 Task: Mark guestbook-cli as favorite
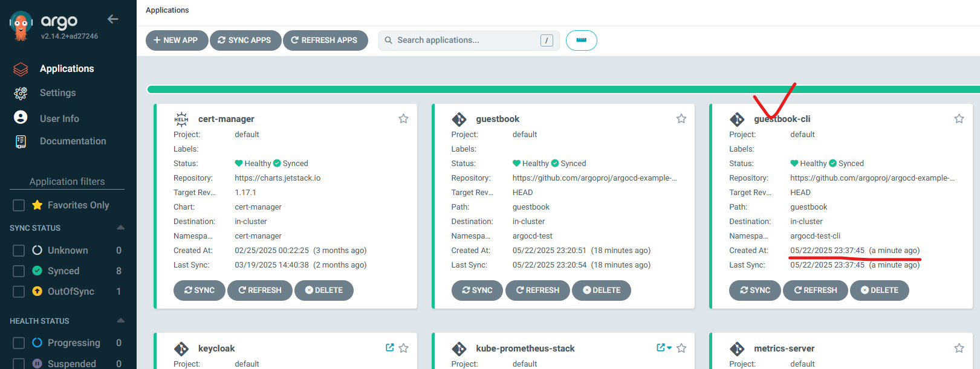tap(959, 119)
